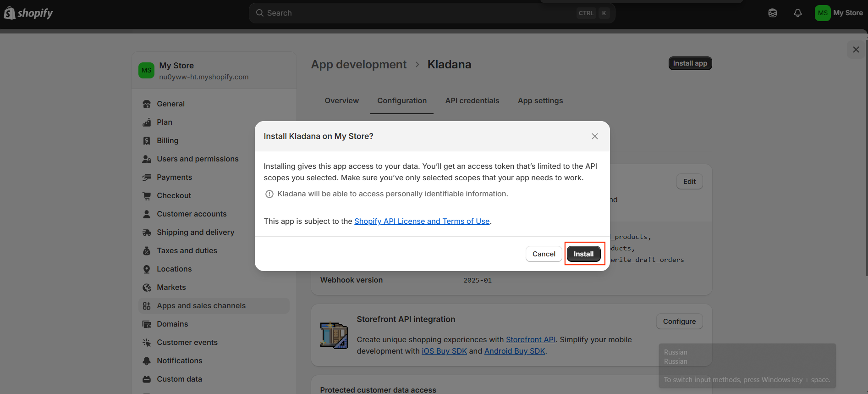
Task: Close the Install Kladana dialog
Action: click(595, 136)
